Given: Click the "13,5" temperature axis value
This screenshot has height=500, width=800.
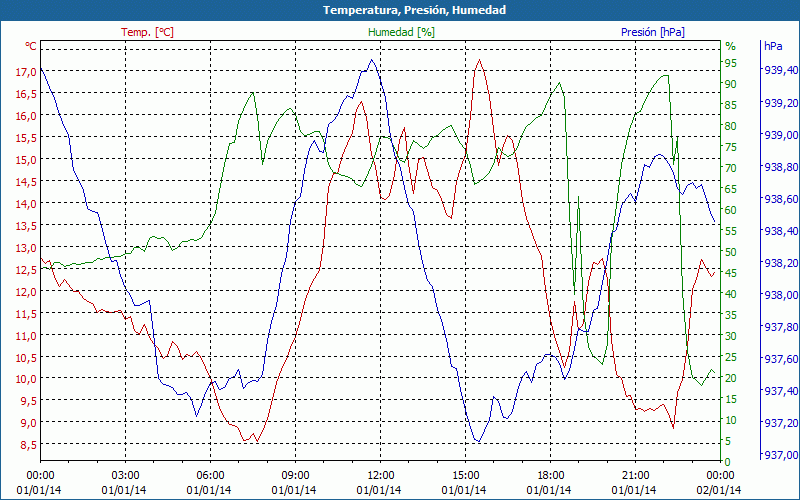Looking at the screenshot, I should pos(26,226).
